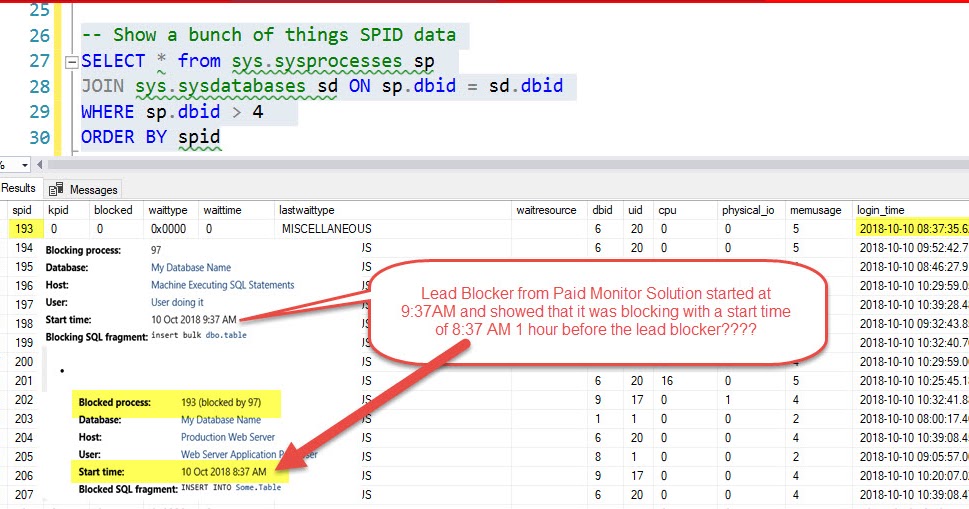Viewport: 969px width, 509px height.
Task: Click line number 26 in the gutter
Action: tap(40, 36)
